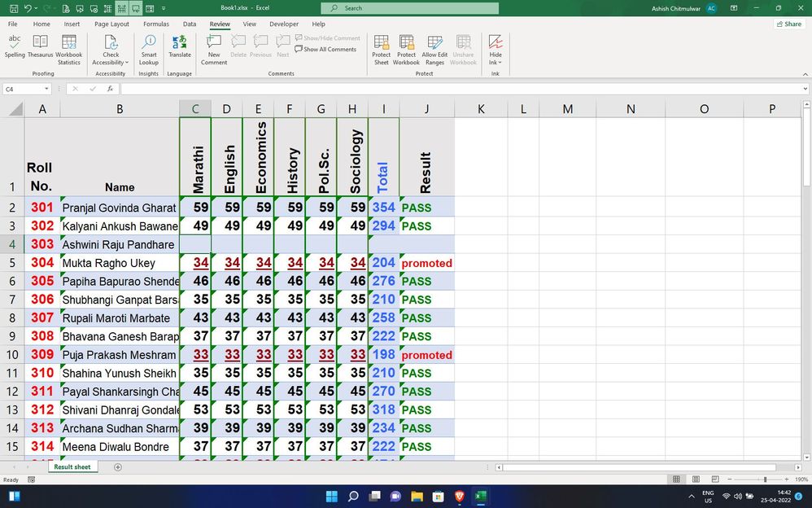The image size is (812, 508).
Task: Open the Undo history dropdown arrow
Action: 37,8
